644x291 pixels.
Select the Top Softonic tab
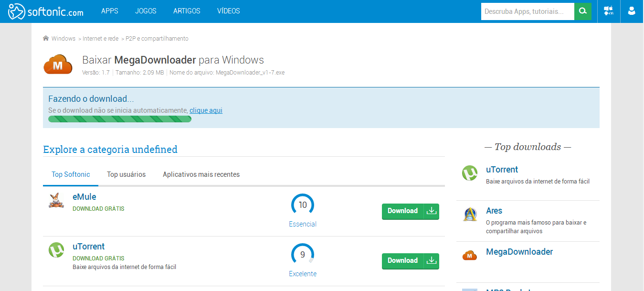[71, 174]
